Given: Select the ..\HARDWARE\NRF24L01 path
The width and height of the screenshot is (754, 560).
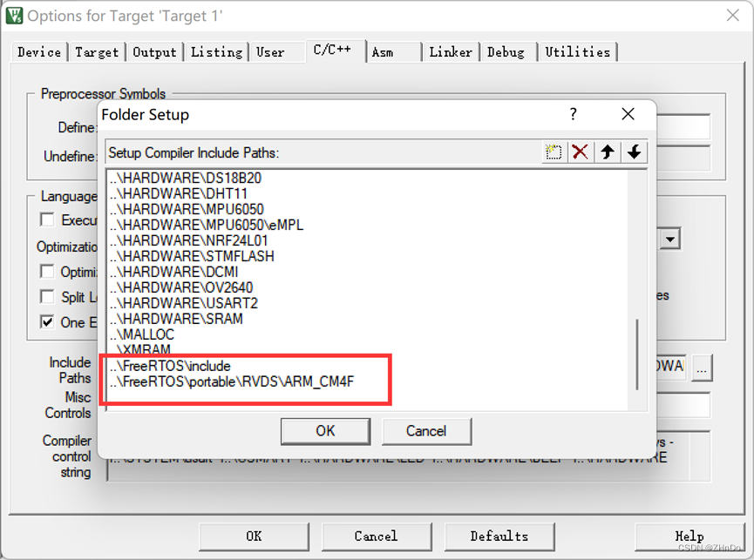Looking at the screenshot, I should (188, 240).
